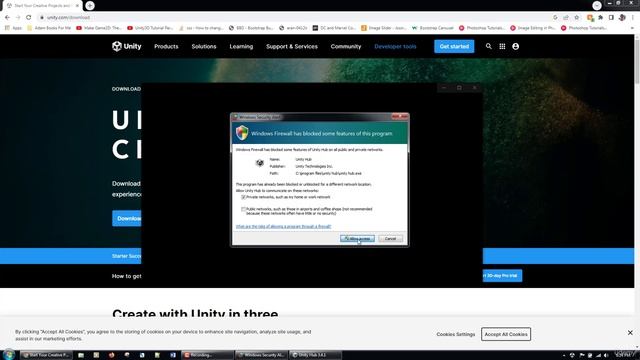Toggle the Private networks checkbox
640x360 pixels.
pyautogui.click(x=244, y=197)
